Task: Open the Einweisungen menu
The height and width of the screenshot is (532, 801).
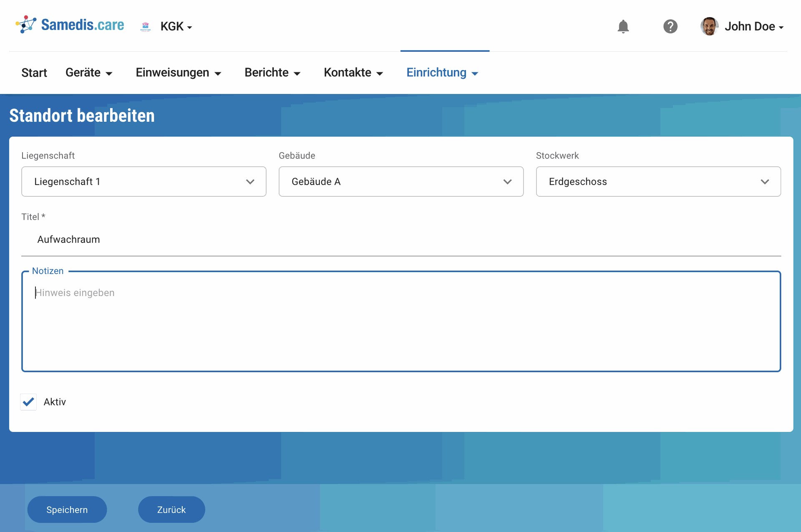Action: (x=178, y=73)
